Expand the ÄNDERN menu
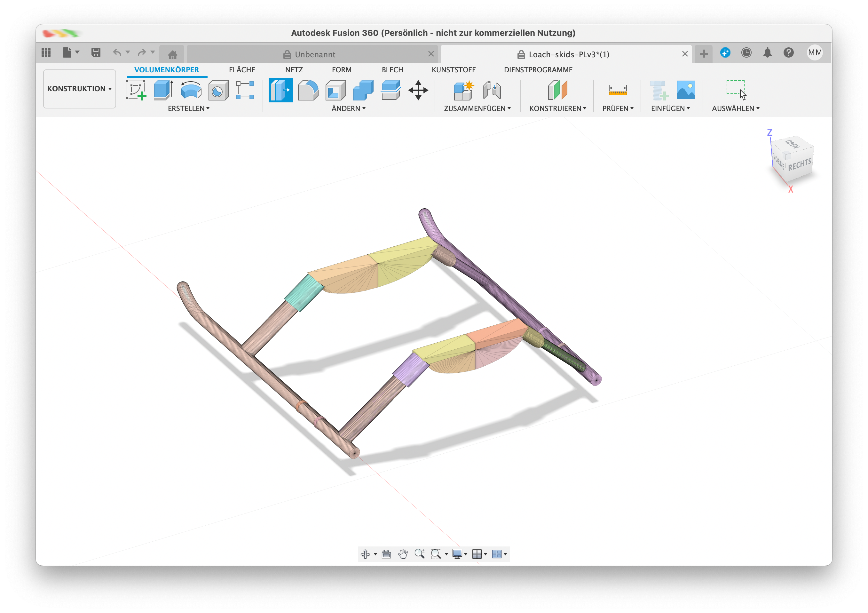Viewport: 868px width, 613px height. click(x=349, y=108)
